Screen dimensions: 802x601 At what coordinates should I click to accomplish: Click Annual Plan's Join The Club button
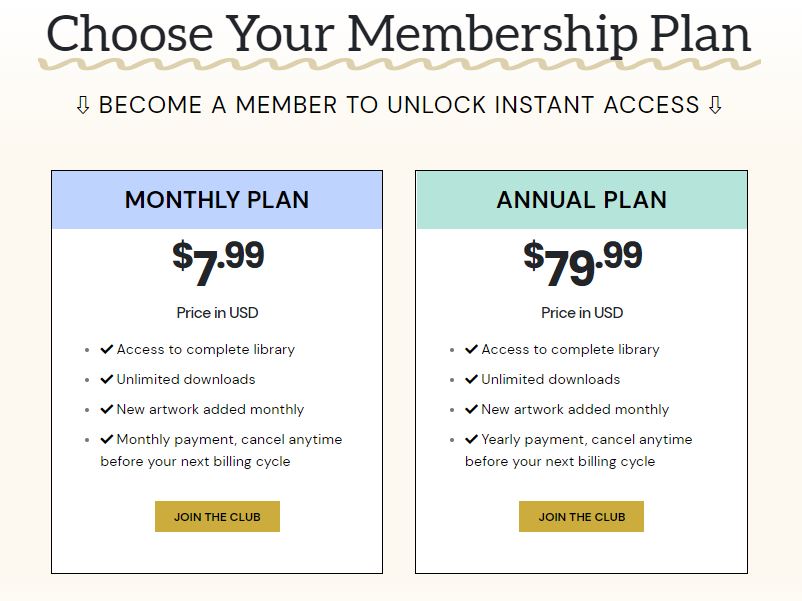coord(582,517)
